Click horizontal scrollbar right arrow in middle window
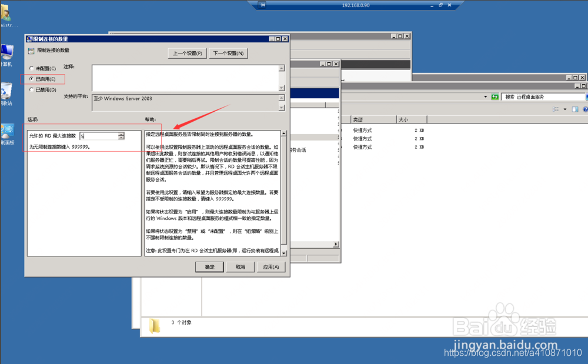This screenshot has width=588, height=364. pyautogui.click(x=336, y=244)
